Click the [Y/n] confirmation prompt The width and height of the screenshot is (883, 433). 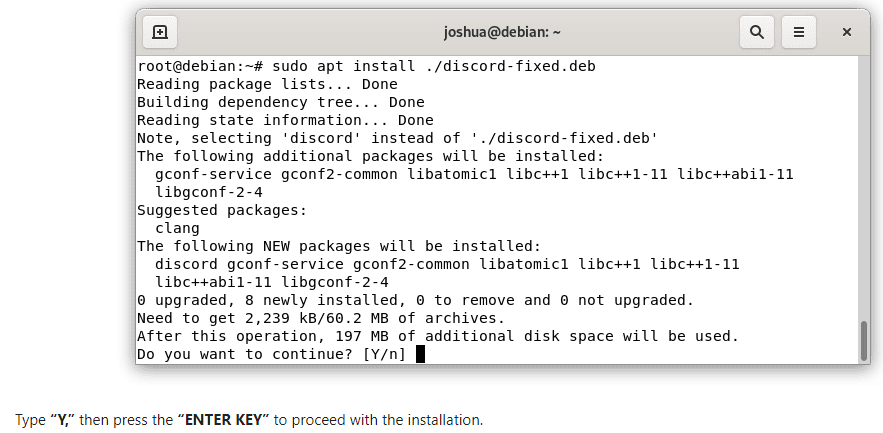(385, 354)
